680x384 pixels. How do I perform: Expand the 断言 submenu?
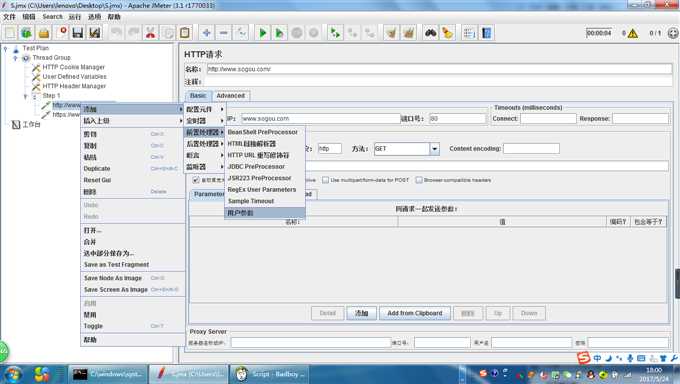205,155
